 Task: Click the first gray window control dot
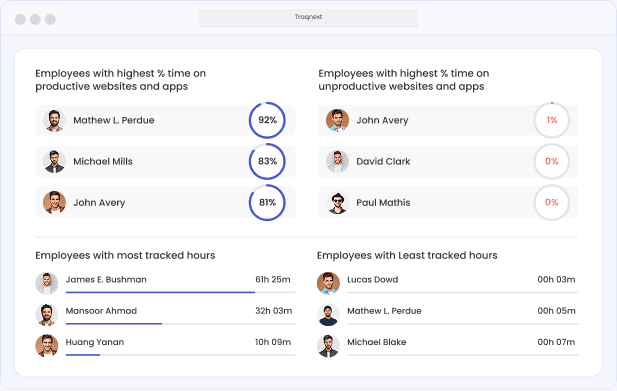(x=20, y=19)
